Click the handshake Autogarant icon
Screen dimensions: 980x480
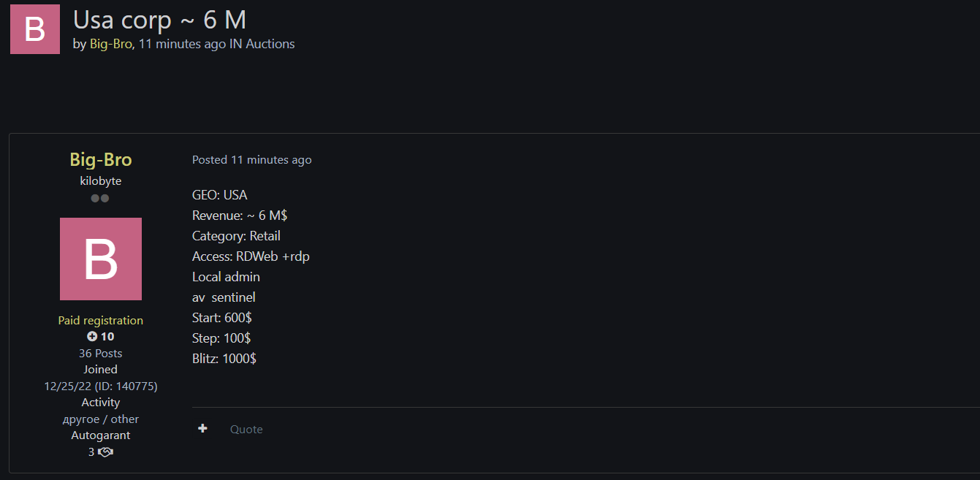pyautogui.click(x=105, y=452)
